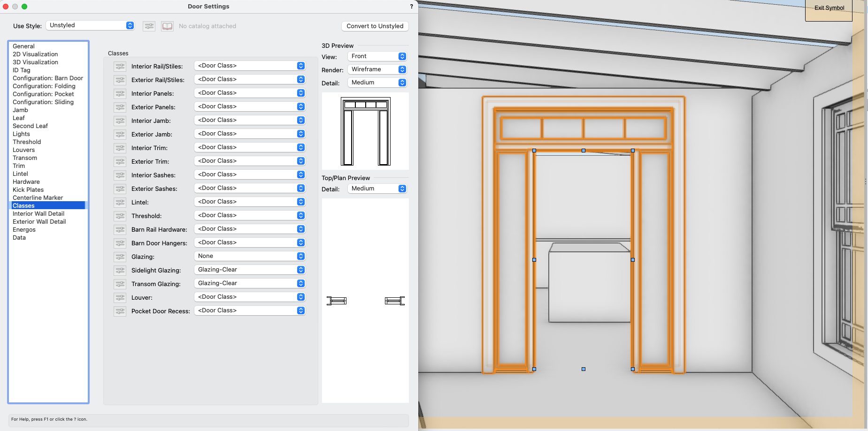This screenshot has height=431, width=868.
Task: Open the Top/Plan Preview Detail dropdown
Action: pyautogui.click(x=377, y=188)
